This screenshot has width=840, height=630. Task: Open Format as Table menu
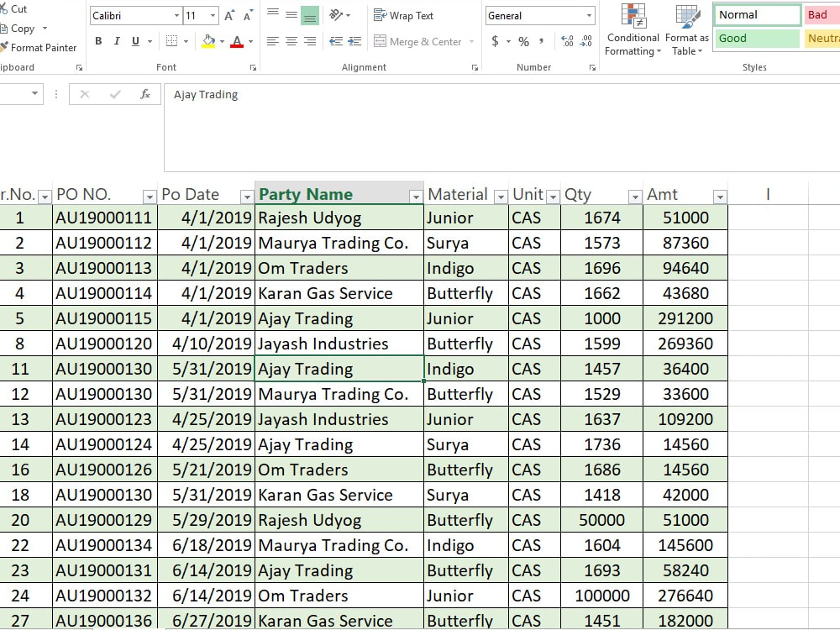(687, 30)
